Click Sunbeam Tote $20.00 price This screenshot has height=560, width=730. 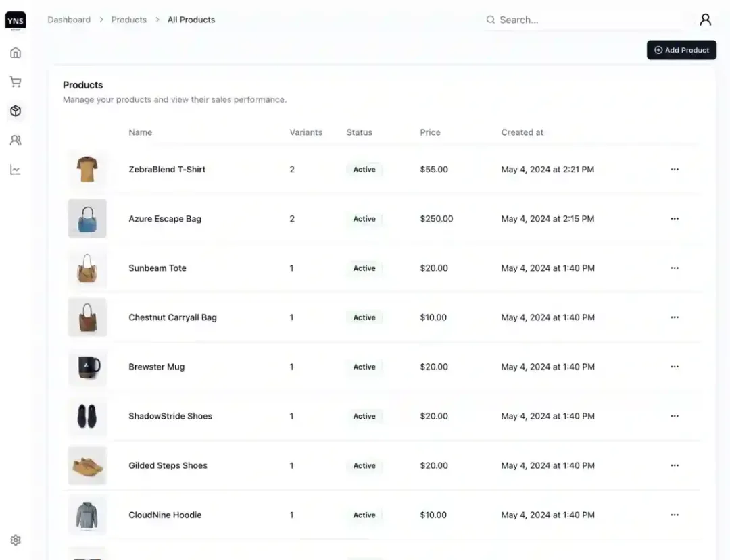pos(434,268)
